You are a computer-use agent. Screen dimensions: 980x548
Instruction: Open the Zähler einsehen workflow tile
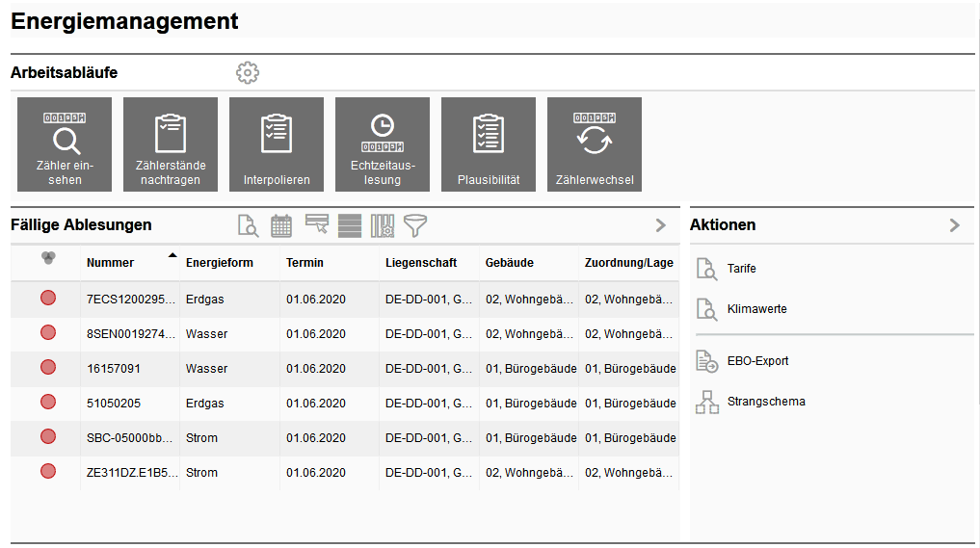(65, 144)
